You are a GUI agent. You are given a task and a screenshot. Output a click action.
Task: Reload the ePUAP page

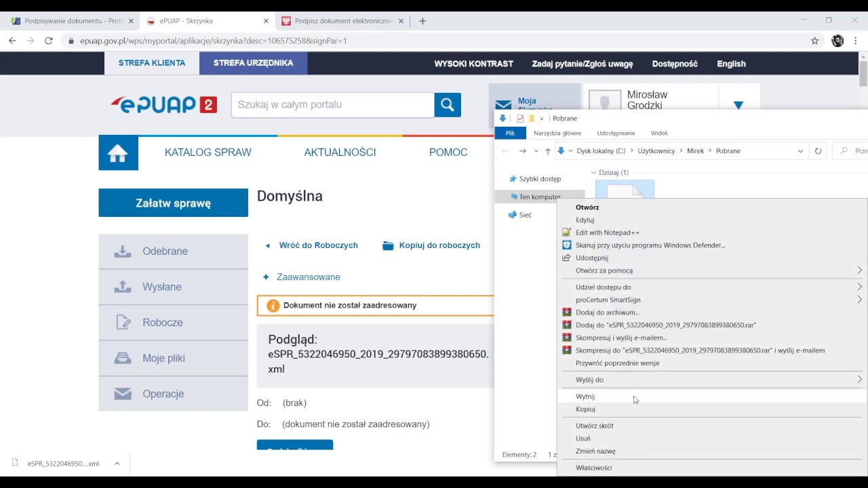[x=49, y=41]
